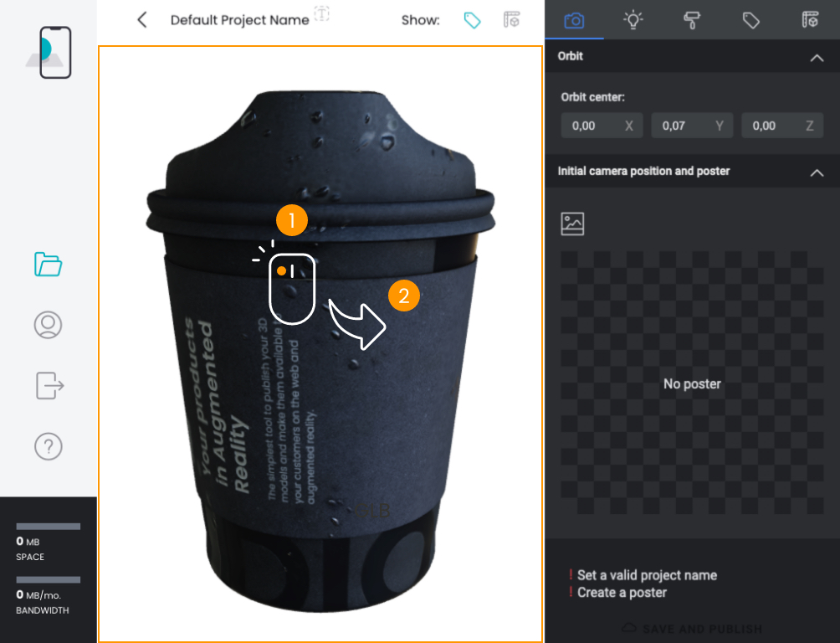840x643 pixels.
Task: Click SAVE AND PUBLISH
Action: pos(700,629)
